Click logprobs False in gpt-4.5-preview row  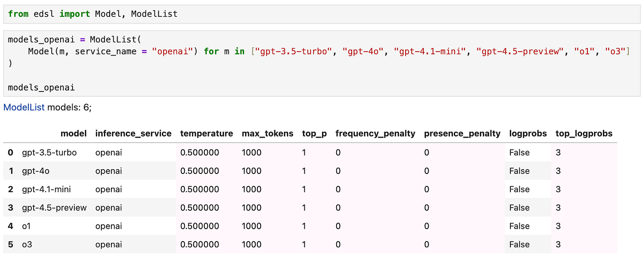tap(519, 208)
